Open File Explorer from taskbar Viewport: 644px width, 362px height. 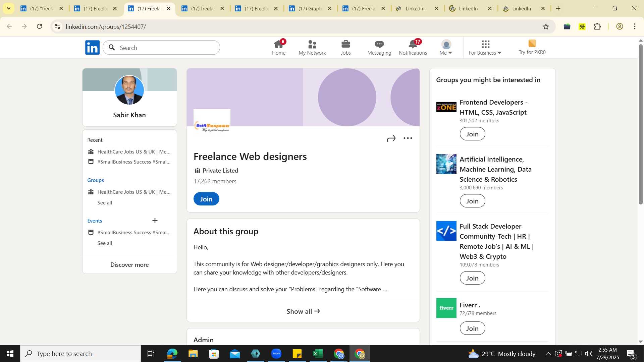[193, 354]
